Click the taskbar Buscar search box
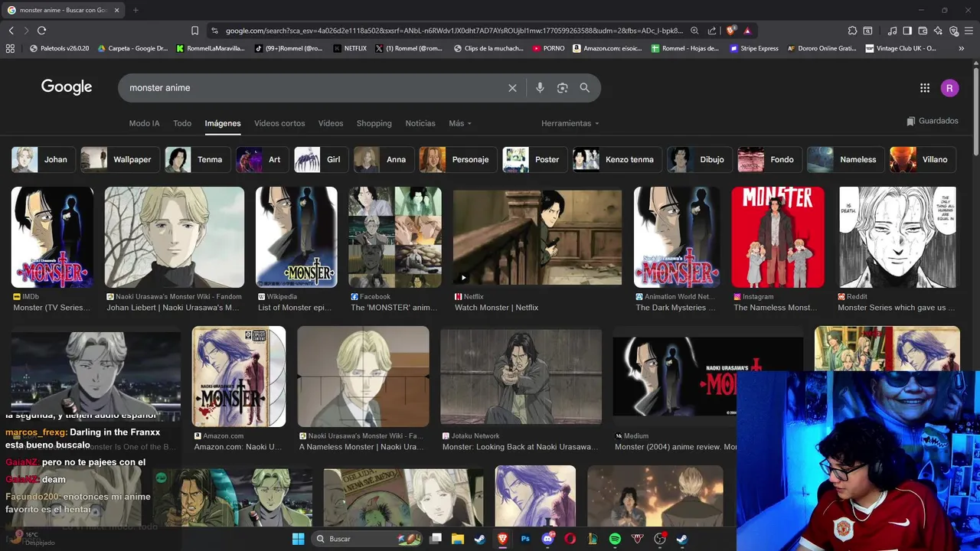The image size is (980, 551). pos(368,539)
